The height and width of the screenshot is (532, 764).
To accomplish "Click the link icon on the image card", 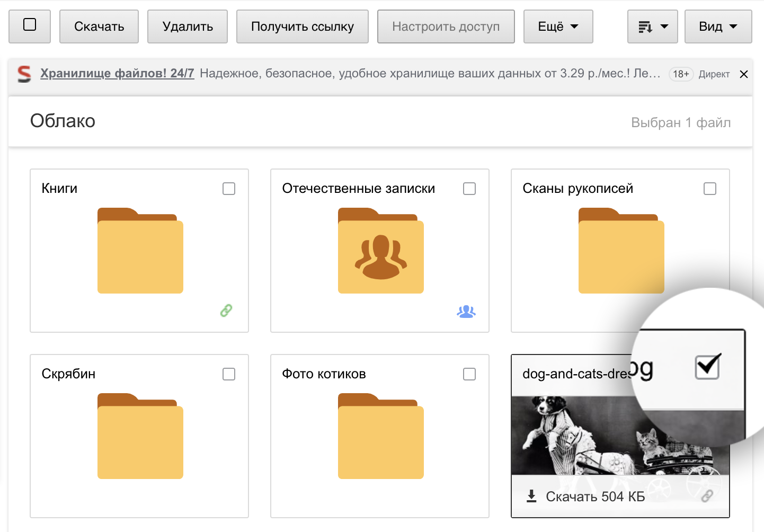I will 707,496.
